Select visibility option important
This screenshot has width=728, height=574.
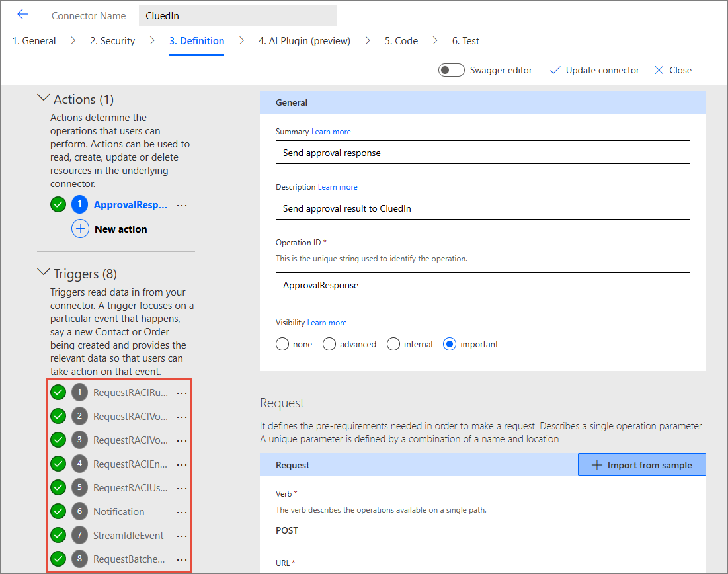tap(450, 344)
